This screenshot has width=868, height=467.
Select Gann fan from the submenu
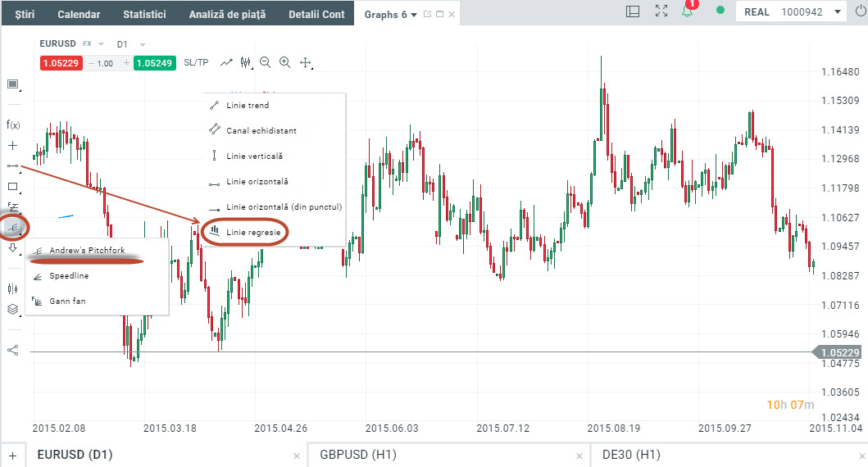point(67,301)
